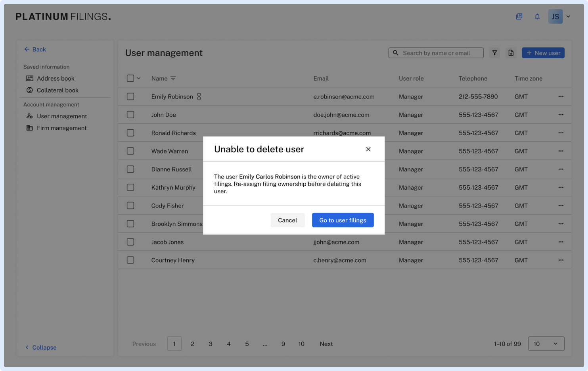Go to page 1
588x371 pixels.
coord(174,344)
